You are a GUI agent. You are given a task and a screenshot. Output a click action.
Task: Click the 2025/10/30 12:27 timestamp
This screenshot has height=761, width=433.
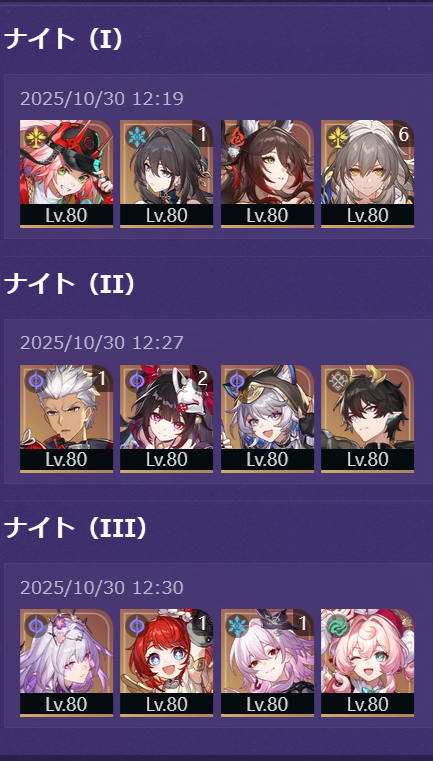(102, 343)
